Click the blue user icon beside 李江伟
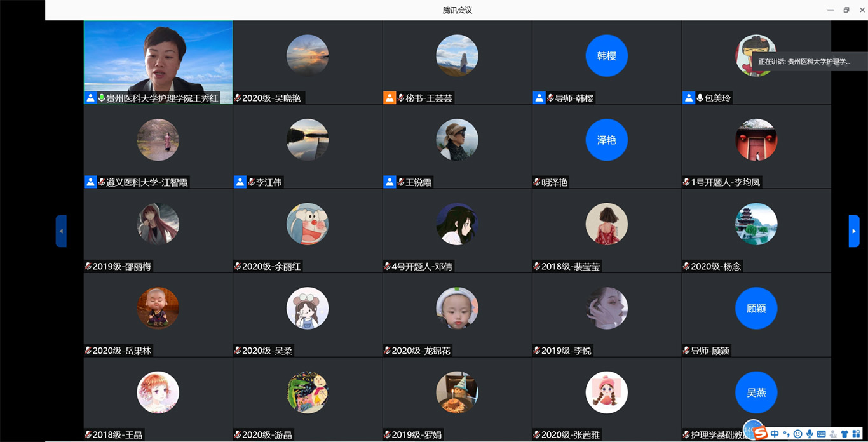 [x=240, y=182]
